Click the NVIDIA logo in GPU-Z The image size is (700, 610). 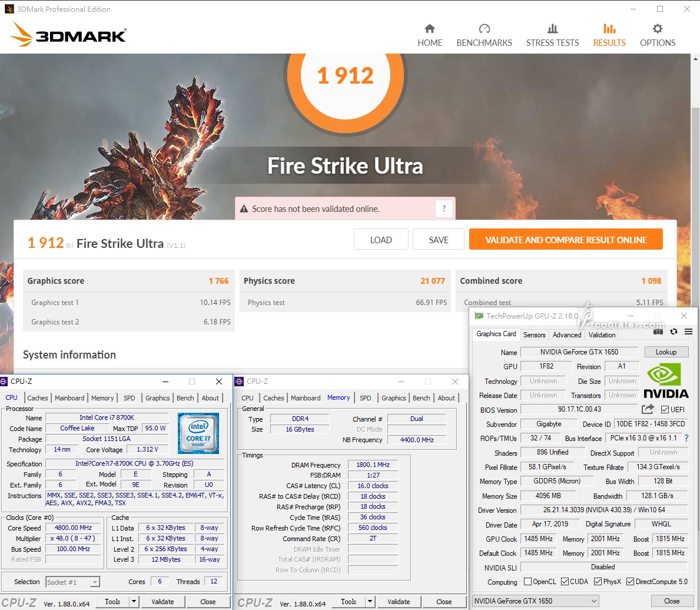tap(666, 380)
